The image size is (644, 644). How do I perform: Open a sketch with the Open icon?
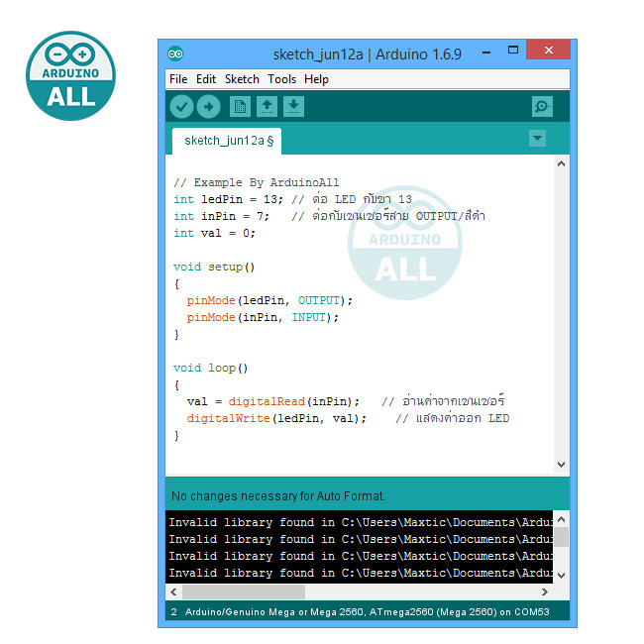(267, 107)
